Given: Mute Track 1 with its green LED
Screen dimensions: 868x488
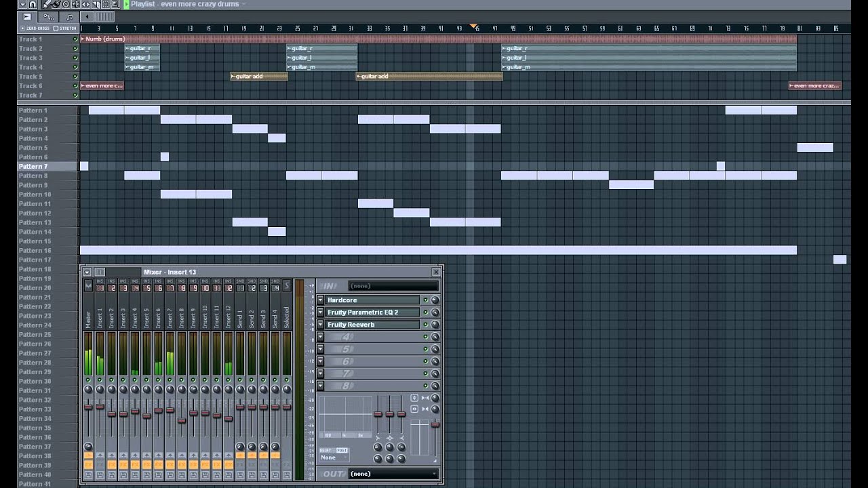Looking at the screenshot, I should click(x=75, y=39).
